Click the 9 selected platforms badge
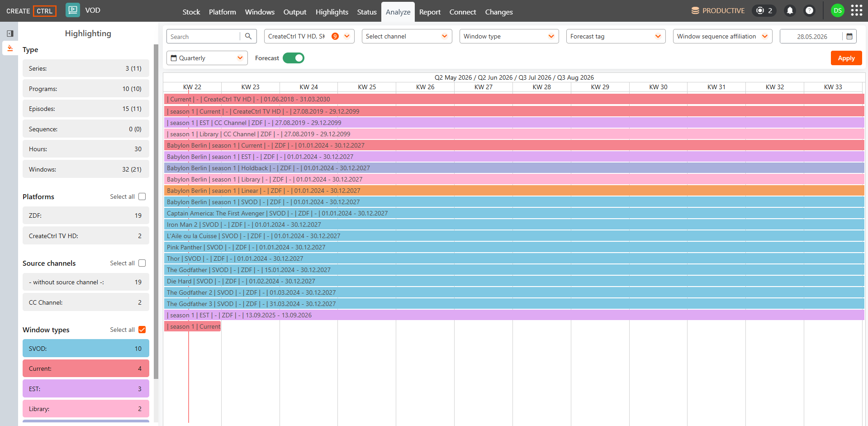 (335, 36)
